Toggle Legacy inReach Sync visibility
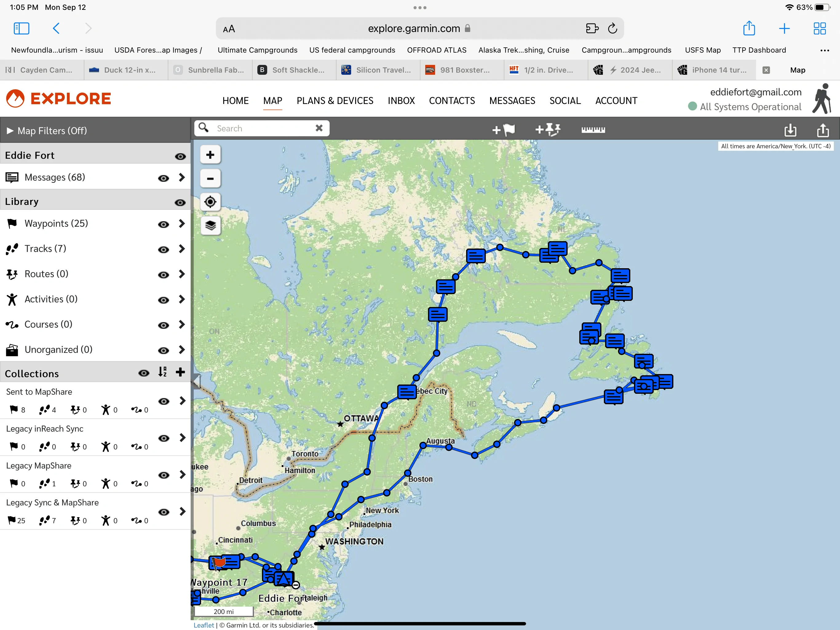 pos(164,438)
